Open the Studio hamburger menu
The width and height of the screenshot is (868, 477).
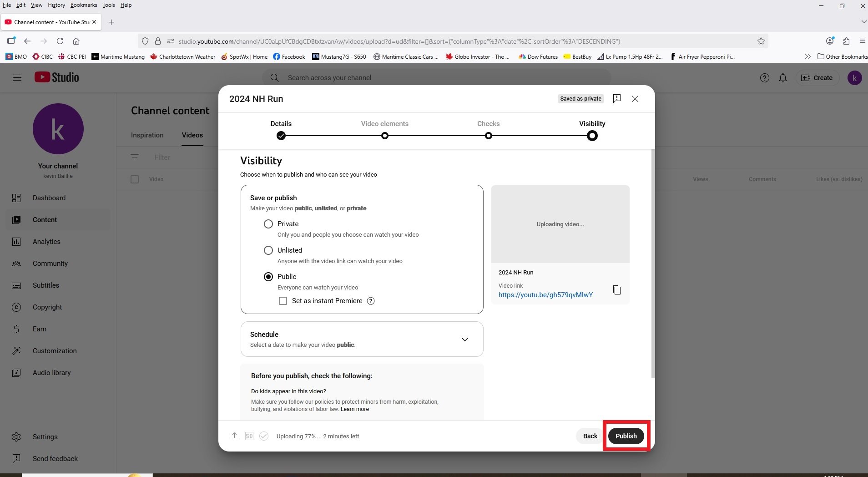tap(17, 78)
